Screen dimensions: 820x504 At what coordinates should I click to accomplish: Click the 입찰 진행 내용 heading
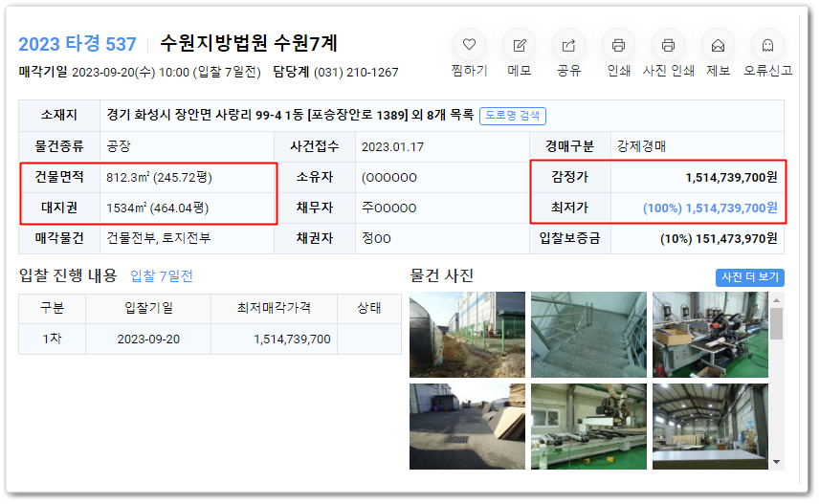pos(68,275)
